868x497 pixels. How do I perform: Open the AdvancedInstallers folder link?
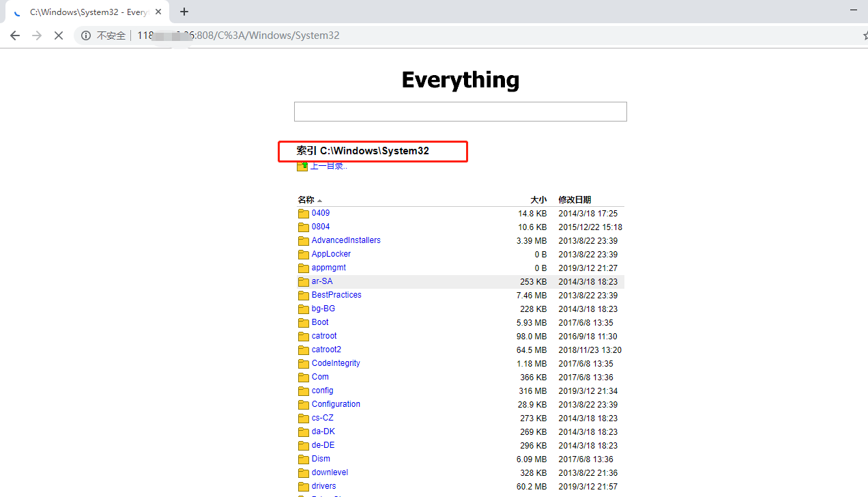pos(345,240)
